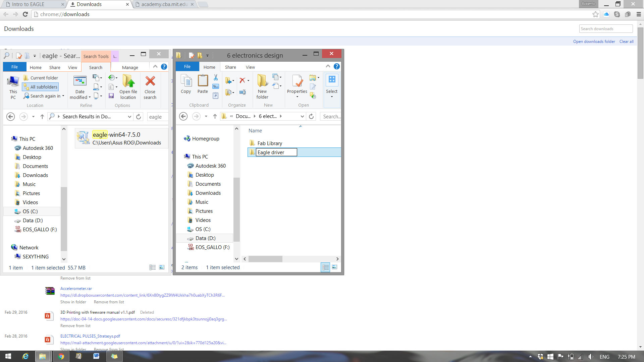This screenshot has height=362, width=644.
Task: Click the Copy icon in the Clipboard group
Action: 186,81
